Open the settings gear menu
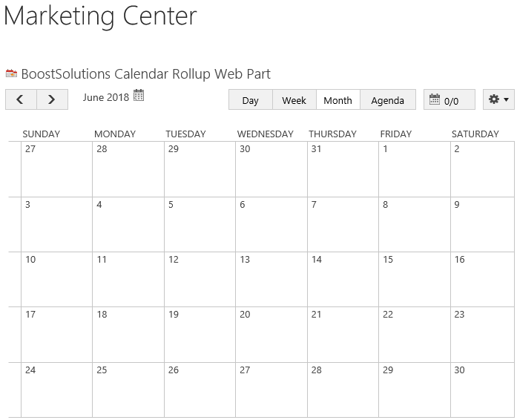The width and height of the screenshot is (517, 420). 498,99
